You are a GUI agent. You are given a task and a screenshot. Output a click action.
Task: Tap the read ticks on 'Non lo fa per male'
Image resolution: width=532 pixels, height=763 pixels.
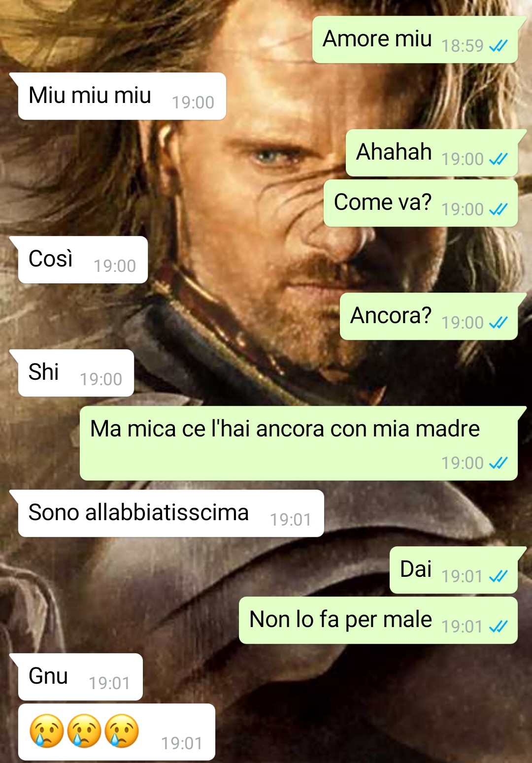coord(498,627)
